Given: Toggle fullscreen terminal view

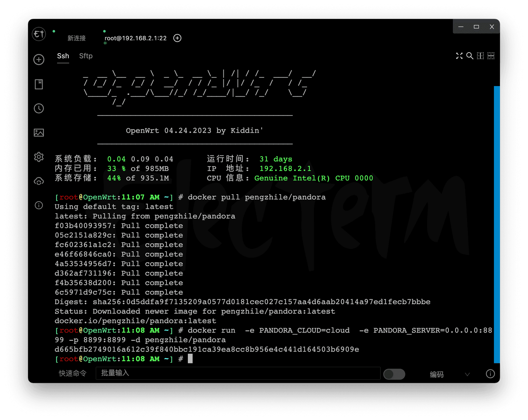Looking at the screenshot, I should [459, 56].
